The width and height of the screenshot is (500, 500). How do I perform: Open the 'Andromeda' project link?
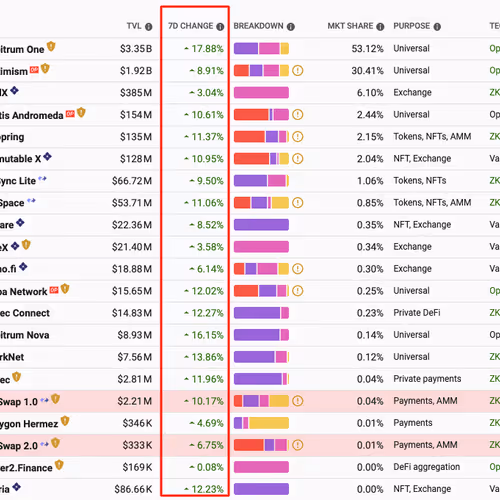(x=38, y=115)
